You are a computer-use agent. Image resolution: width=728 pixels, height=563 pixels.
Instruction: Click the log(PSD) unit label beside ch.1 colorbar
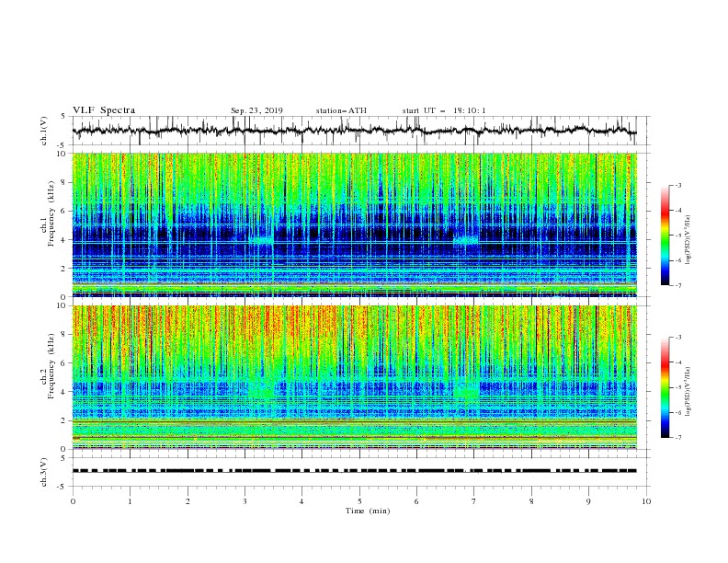(x=688, y=240)
